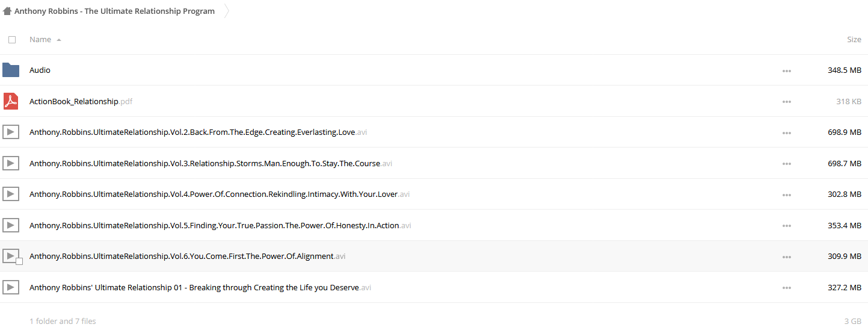This screenshot has height=333, width=868.
Task: Open three-dot menu for ActionBook_Relationship.pdf
Action: [787, 102]
